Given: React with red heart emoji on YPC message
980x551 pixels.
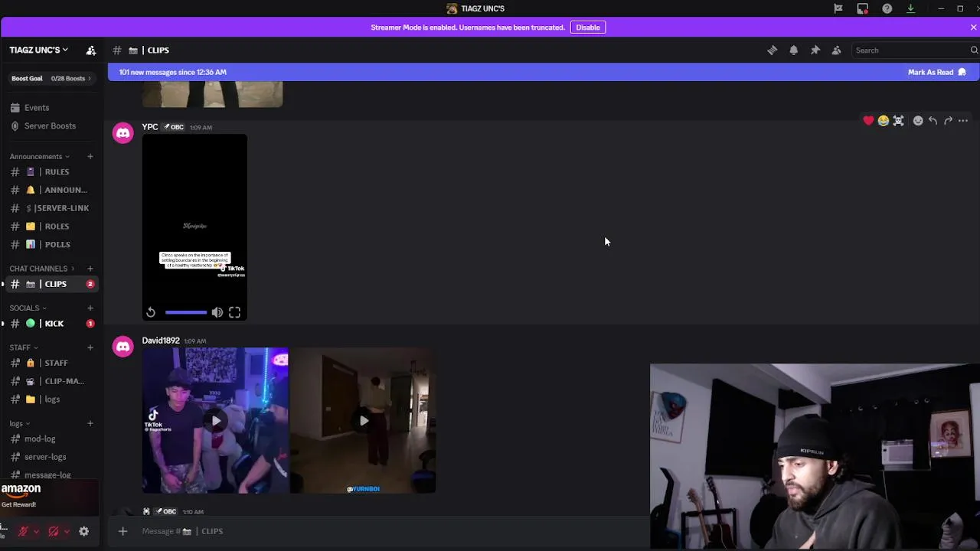Looking at the screenshot, I should [x=868, y=121].
